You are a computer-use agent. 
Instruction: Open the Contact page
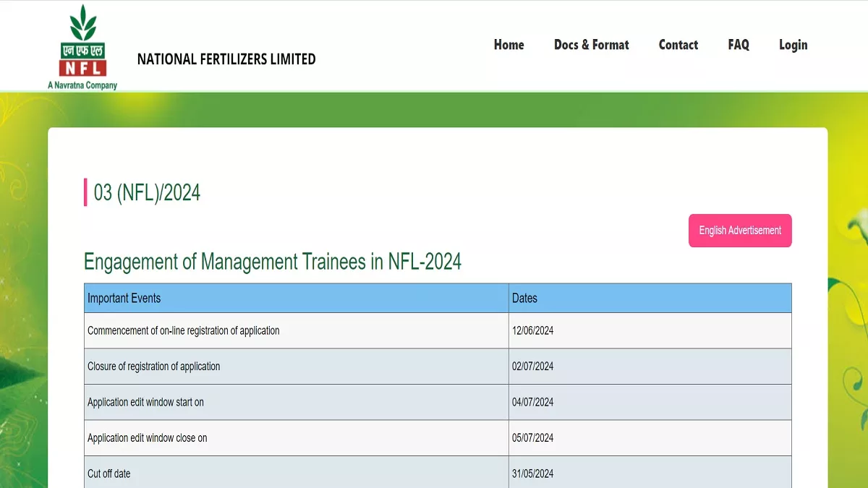[x=678, y=45]
